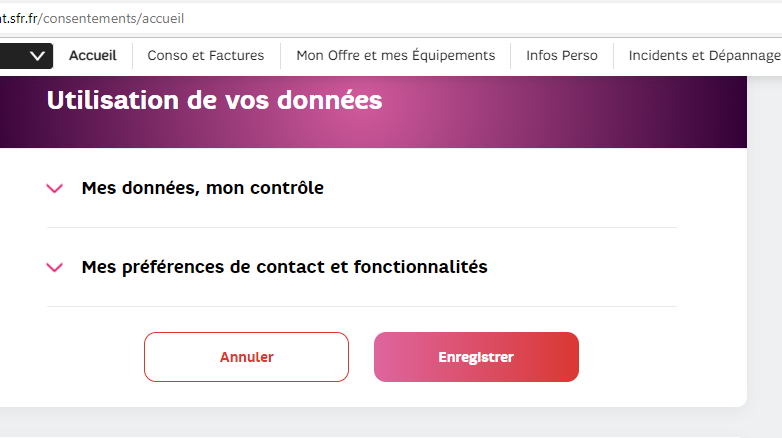Switch to the Infos Perso tab
Screen dimensions: 782x438
[x=562, y=56]
